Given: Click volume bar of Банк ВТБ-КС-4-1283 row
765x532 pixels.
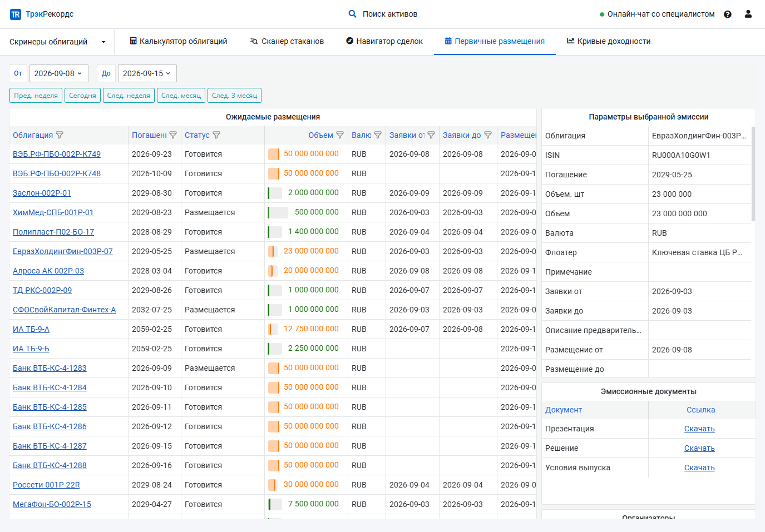Looking at the screenshot, I should coord(274,368).
